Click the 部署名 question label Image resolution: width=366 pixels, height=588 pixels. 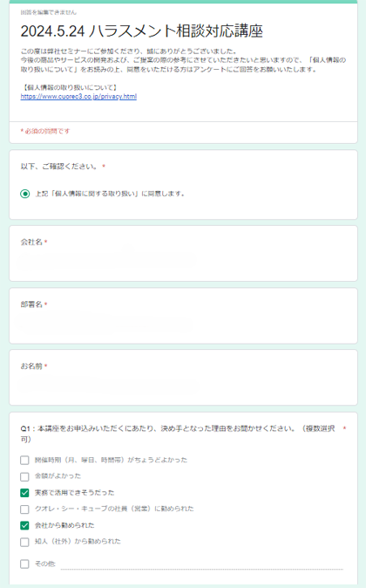click(x=31, y=304)
